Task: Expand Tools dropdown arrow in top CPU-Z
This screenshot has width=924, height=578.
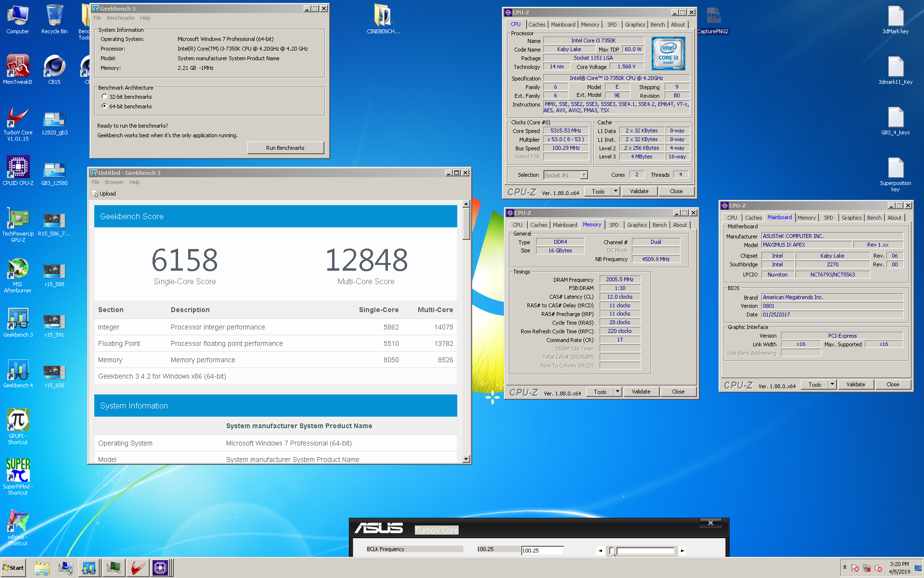Action: (x=616, y=191)
